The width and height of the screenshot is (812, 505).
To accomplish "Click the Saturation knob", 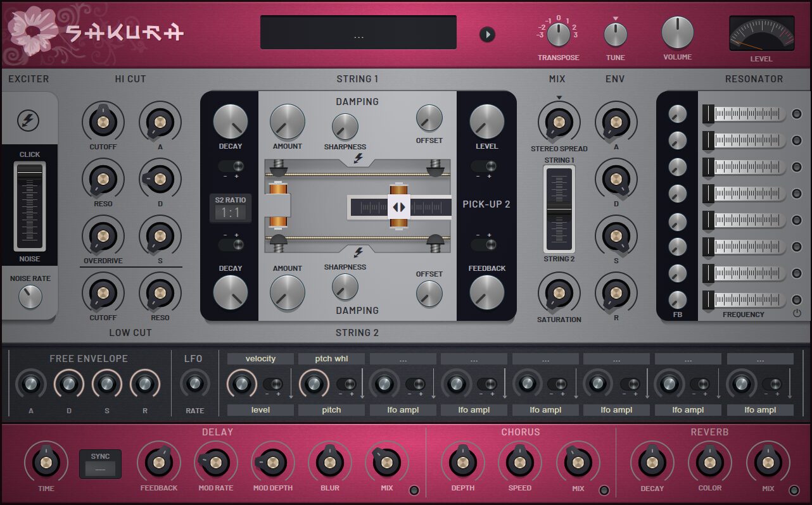I will 559,292.
